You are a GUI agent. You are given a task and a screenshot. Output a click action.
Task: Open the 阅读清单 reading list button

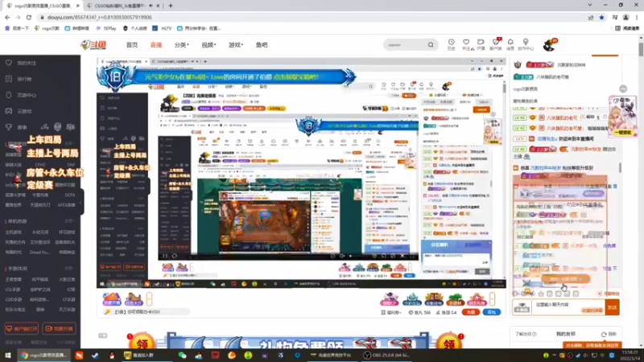(x=628, y=28)
